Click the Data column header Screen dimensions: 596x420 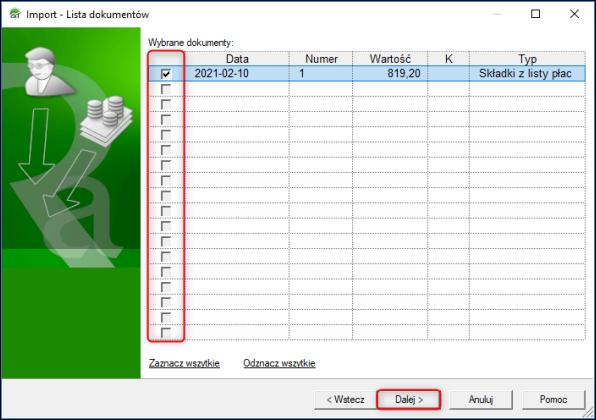point(237,59)
